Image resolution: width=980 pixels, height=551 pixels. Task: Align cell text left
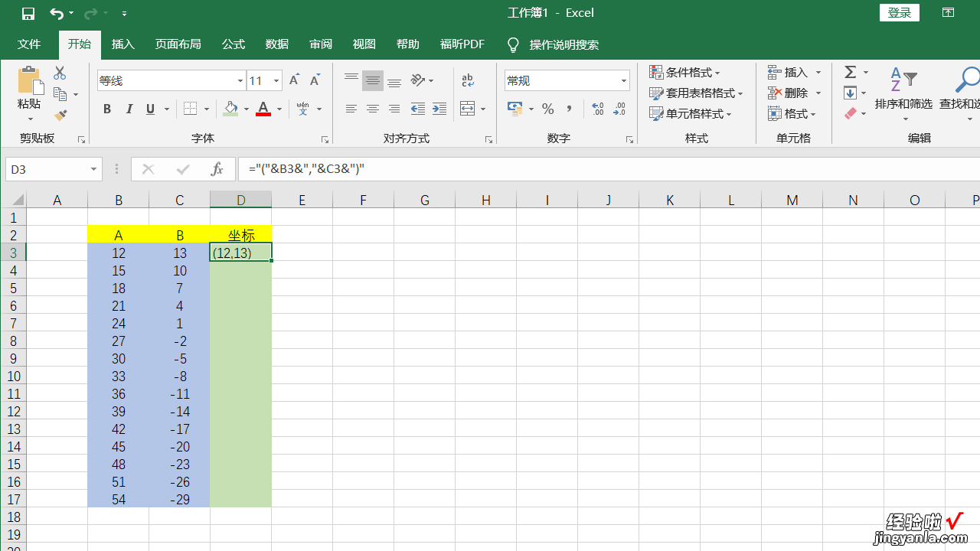(351, 109)
